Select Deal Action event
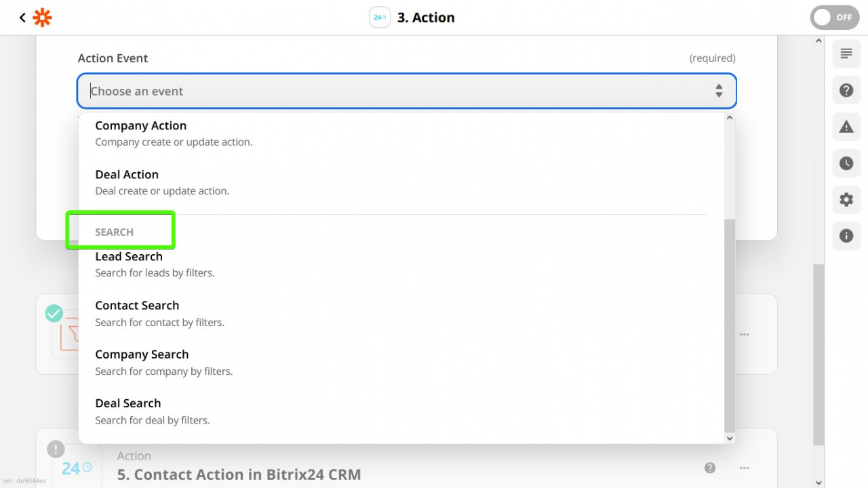Screen dimensions: 868x488 click(x=401, y=182)
